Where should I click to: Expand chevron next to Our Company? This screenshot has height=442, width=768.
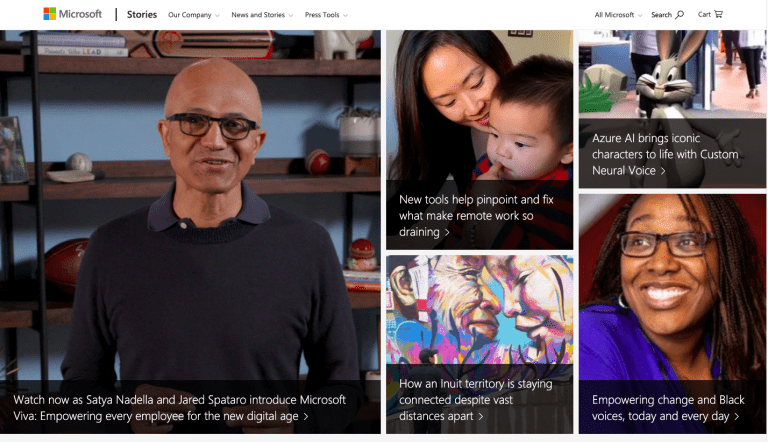pos(217,16)
